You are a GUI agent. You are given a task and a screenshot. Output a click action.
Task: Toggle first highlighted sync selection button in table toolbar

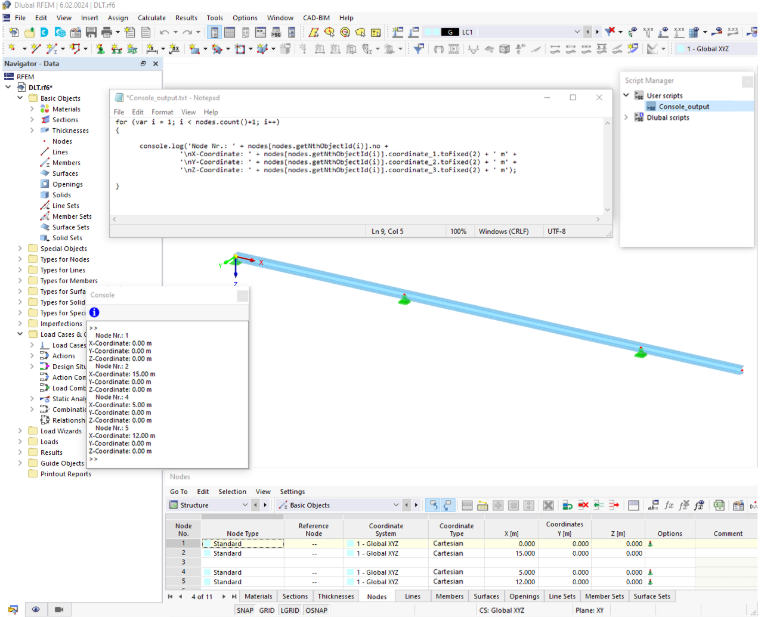433,505
